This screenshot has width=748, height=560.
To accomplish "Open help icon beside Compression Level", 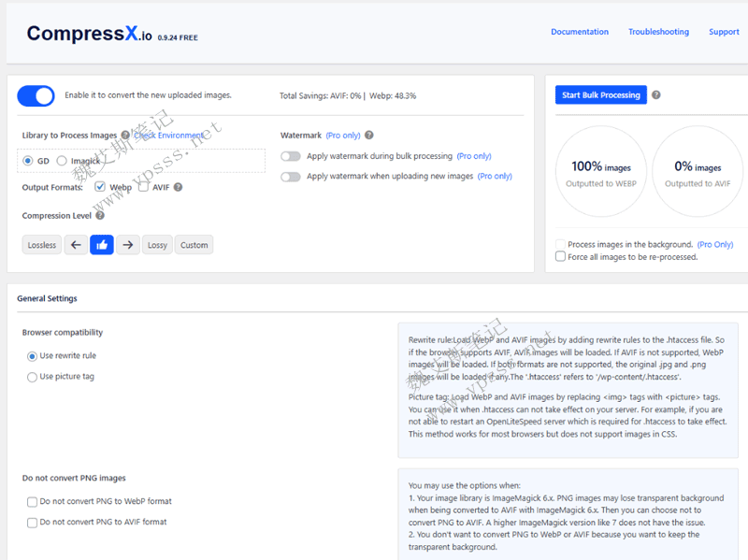I will click(x=100, y=215).
